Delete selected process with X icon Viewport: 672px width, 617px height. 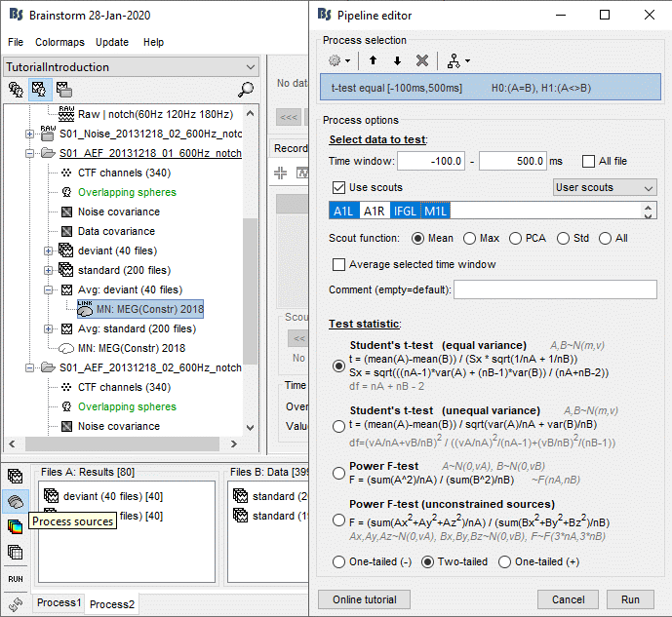pyautogui.click(x=421, y=60)
